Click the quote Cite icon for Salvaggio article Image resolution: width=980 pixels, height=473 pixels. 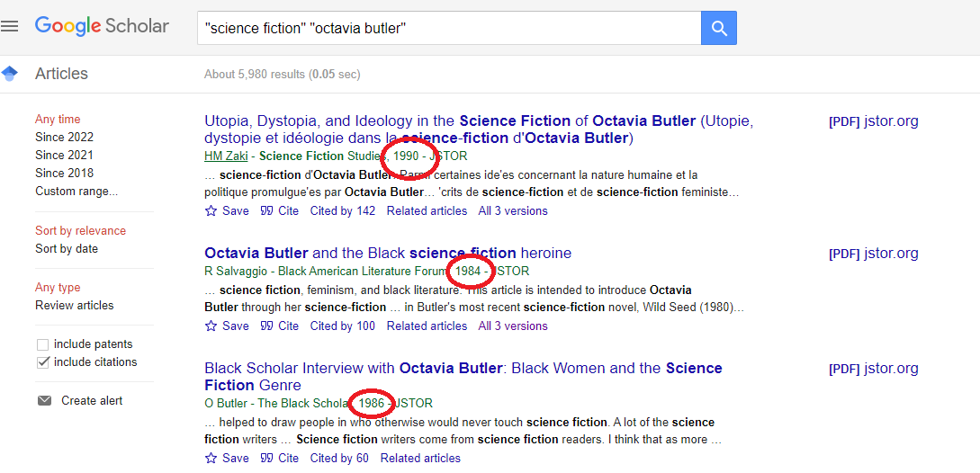point(266,326)
